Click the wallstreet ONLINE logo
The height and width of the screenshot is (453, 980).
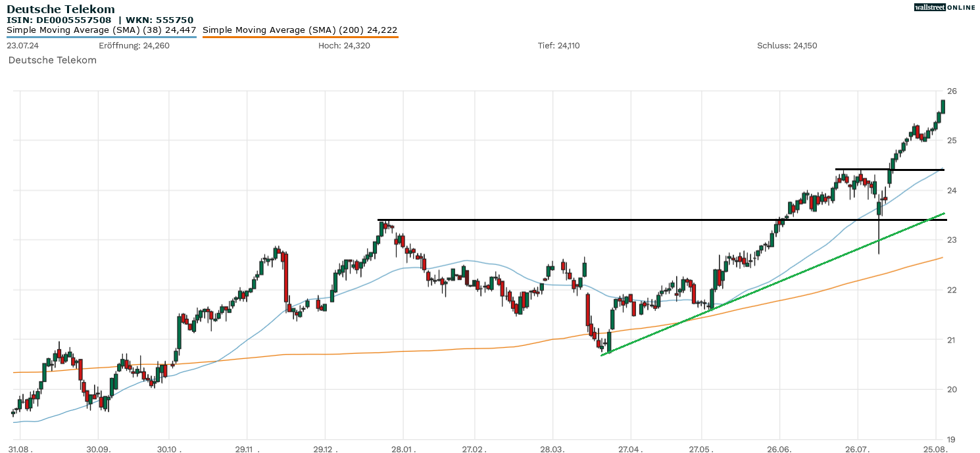[x=944, y=7]
